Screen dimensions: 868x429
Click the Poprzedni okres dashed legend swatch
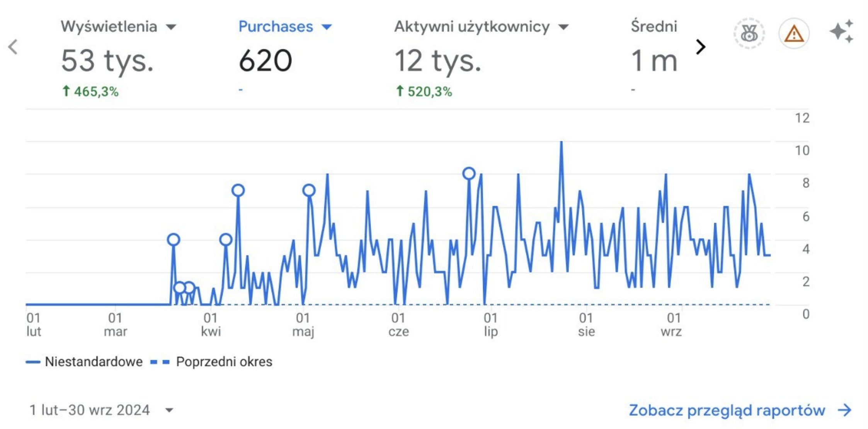(x=160, y=362)
